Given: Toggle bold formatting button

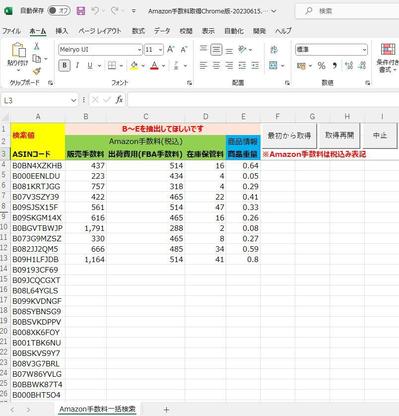Looking at the screenshot, I should click(65, 66).
